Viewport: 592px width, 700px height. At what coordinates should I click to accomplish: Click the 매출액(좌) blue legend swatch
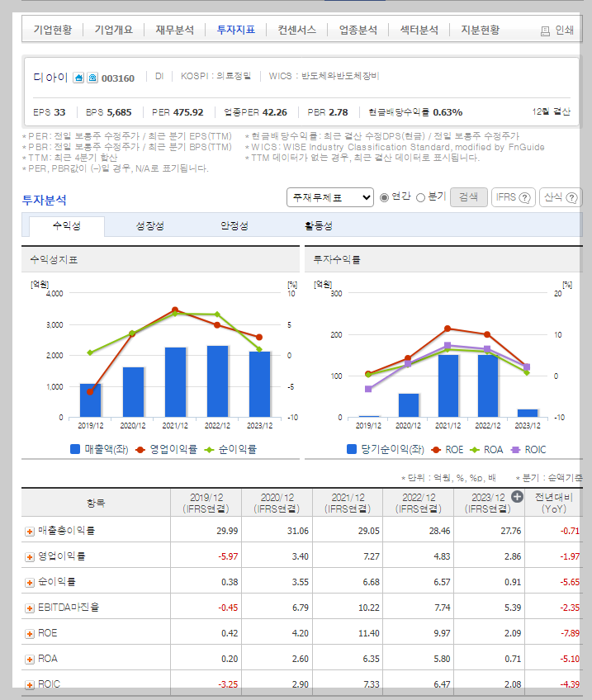click(x=75, y=449)
